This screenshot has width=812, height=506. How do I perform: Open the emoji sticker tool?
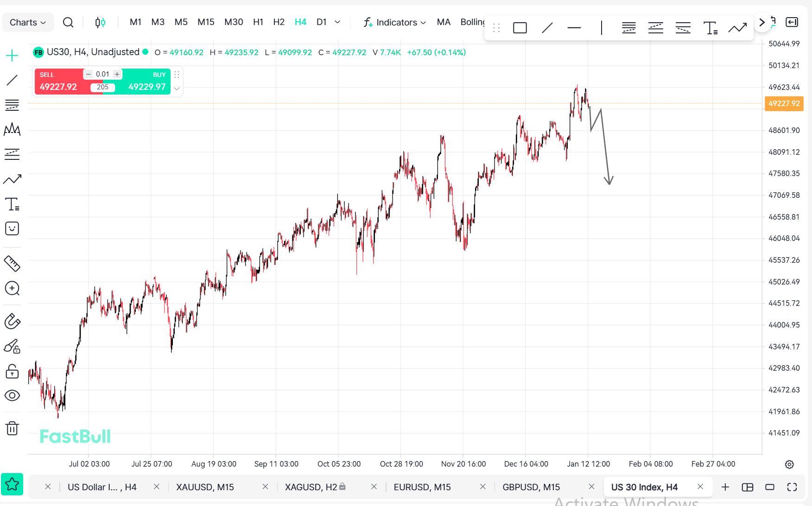(12, 228)
